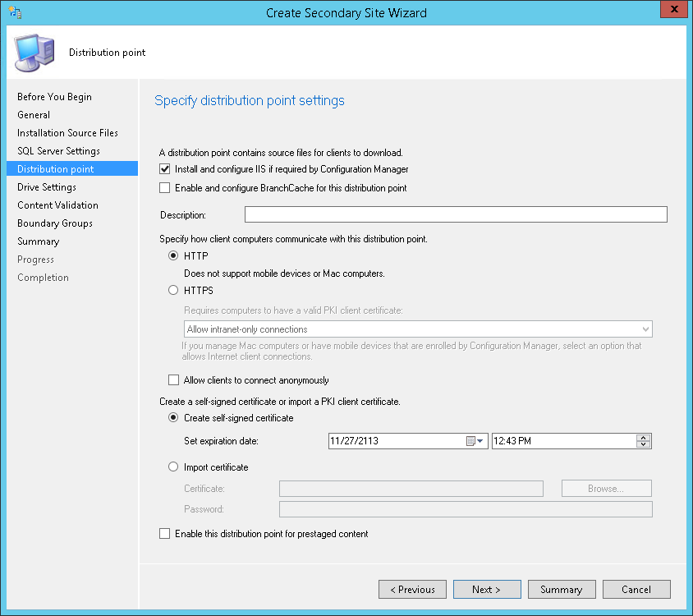Enable BranchCache for this distribution point

coord(165,188)
